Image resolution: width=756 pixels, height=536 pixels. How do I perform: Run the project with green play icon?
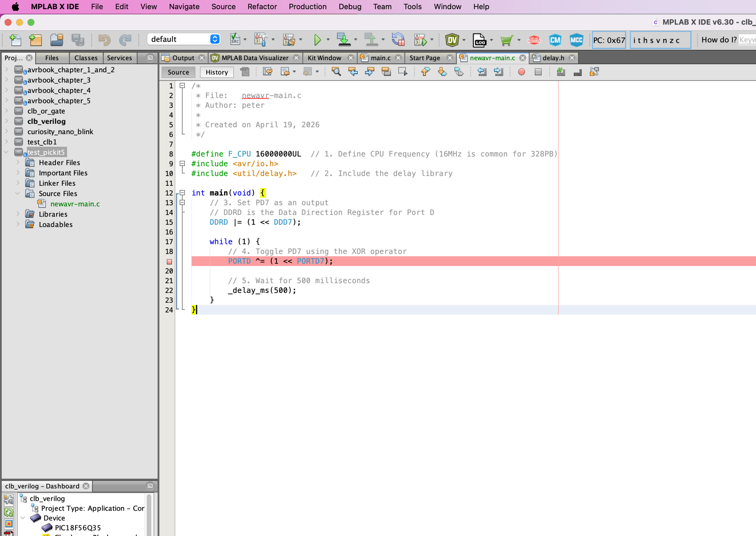[317, 40]
